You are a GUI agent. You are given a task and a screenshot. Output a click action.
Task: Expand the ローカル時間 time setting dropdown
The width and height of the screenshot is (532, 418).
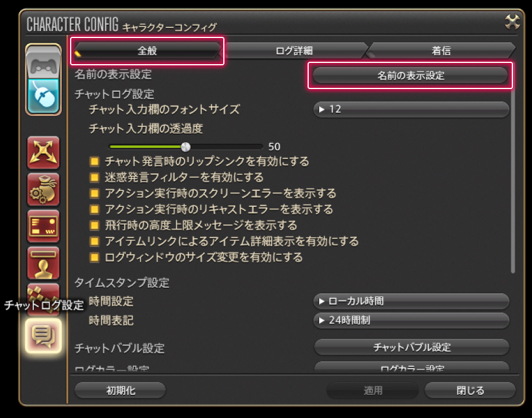tap(411, 301)
